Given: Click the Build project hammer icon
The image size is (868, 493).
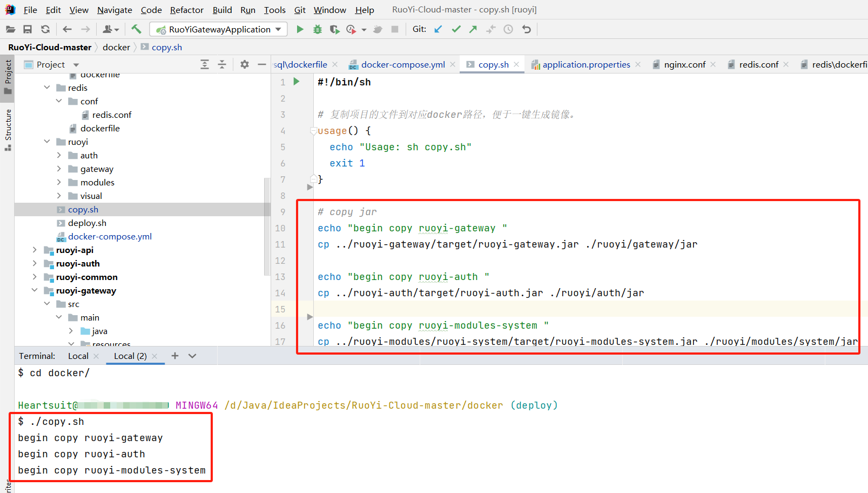Looking at the screenshot, I should [136, 29].
